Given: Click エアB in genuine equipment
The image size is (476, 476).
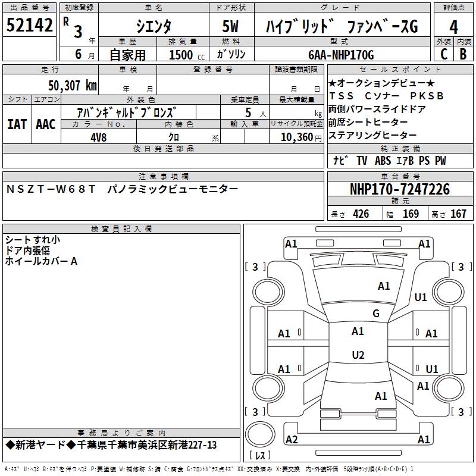Looking at the screenshot, I should 405,160.
